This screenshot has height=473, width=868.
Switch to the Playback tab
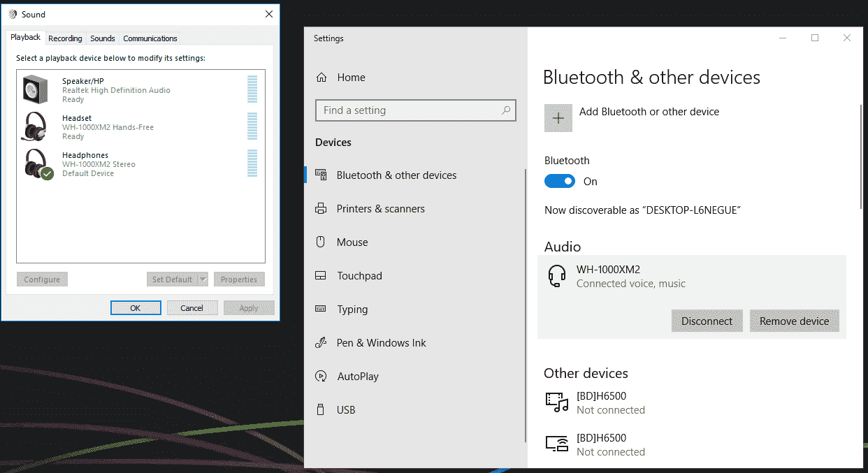[26, 38]
